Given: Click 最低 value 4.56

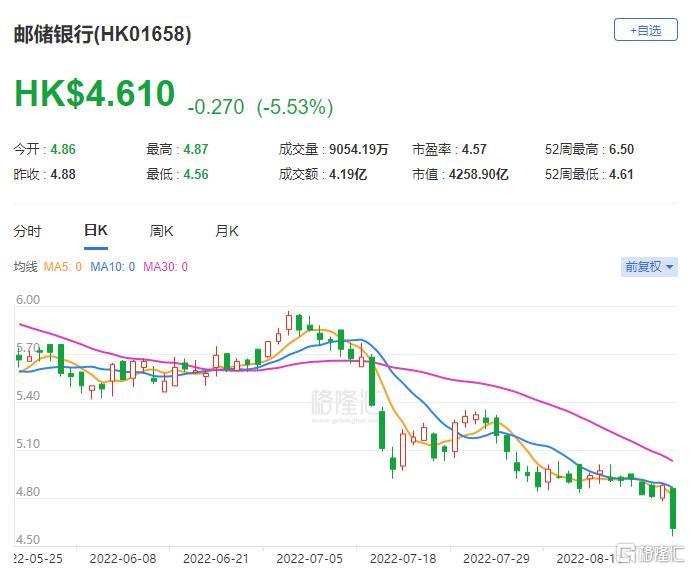Looking at the screenshot, I should 196,175.
